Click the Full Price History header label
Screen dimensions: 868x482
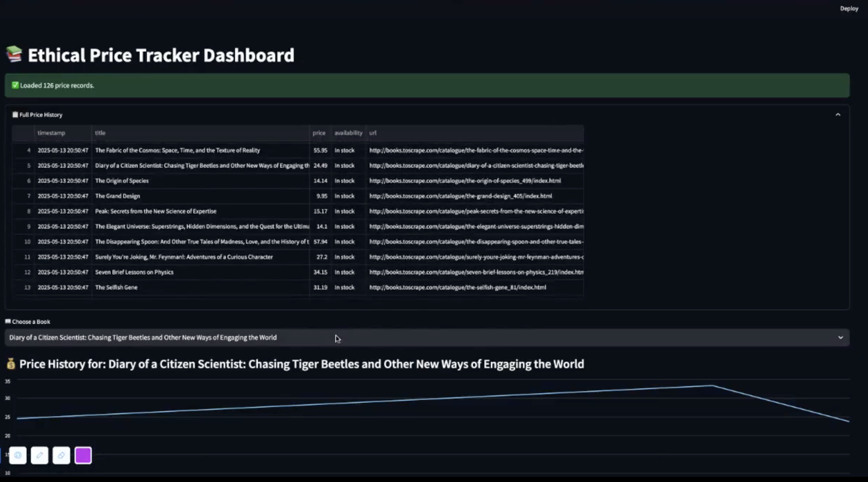click(x=41, y=114)
